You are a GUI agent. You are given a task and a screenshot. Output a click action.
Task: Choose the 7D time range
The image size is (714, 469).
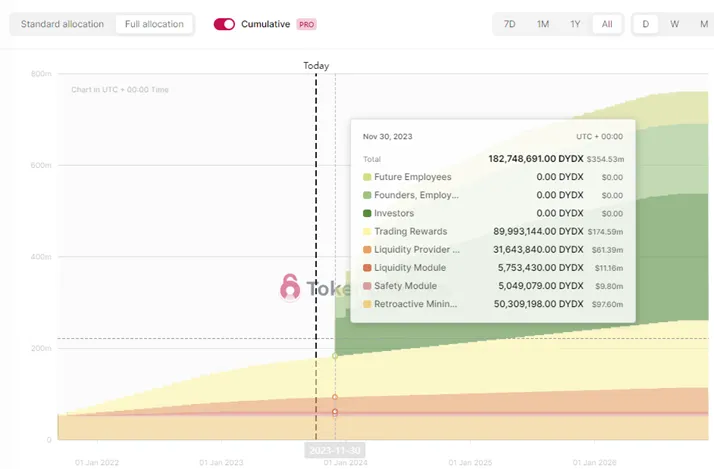[x=510, y=24]
